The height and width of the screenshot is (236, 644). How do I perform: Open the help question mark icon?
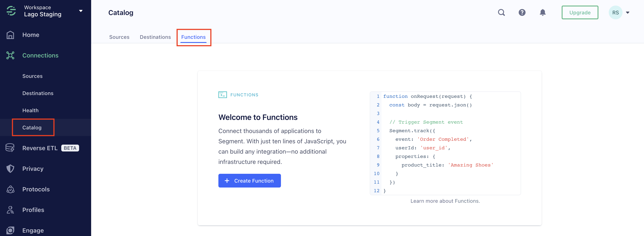(522, 12)
